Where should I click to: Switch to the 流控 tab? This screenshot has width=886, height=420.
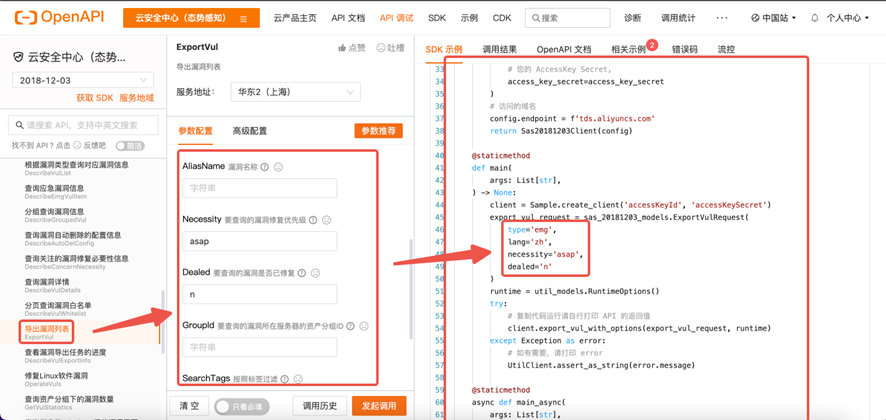pyautogui.click(x=726, y=49)
